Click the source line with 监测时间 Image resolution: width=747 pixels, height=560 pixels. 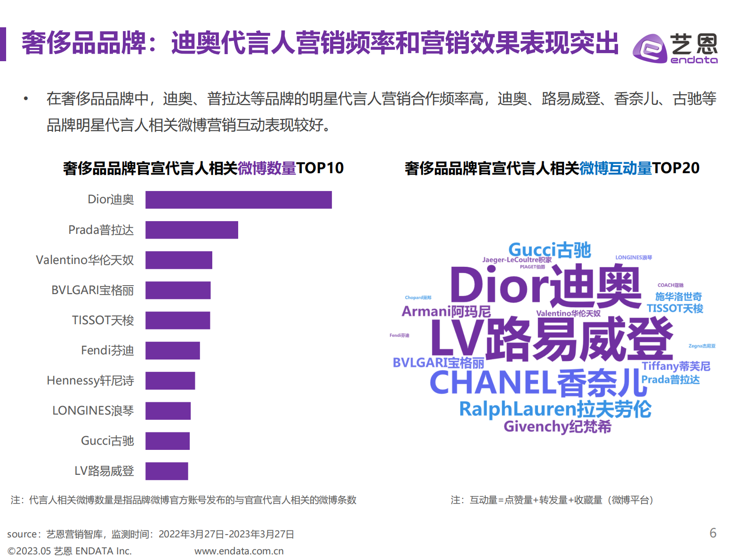(x=151, y=534)
